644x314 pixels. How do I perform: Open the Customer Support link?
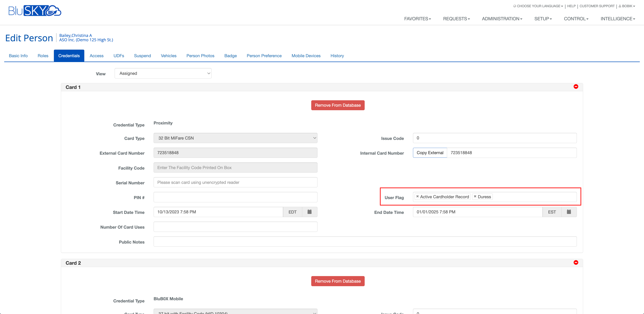(x=597, y=6)
